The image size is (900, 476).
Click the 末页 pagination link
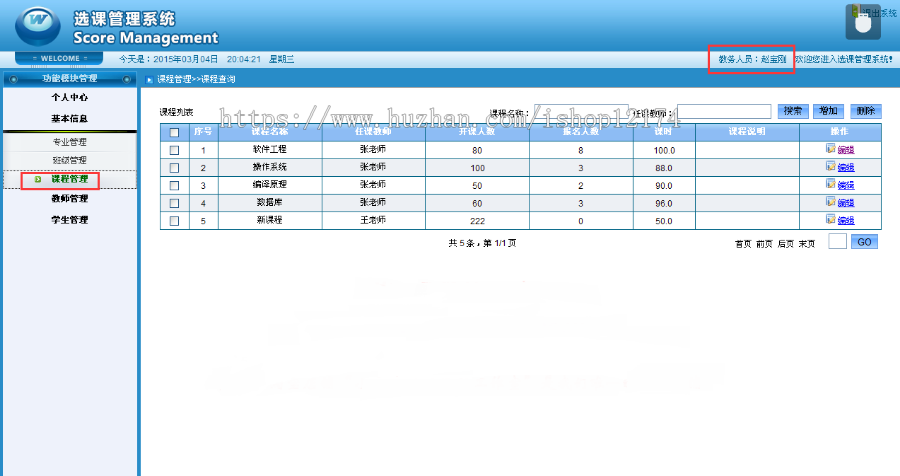(x=807, y=244)
